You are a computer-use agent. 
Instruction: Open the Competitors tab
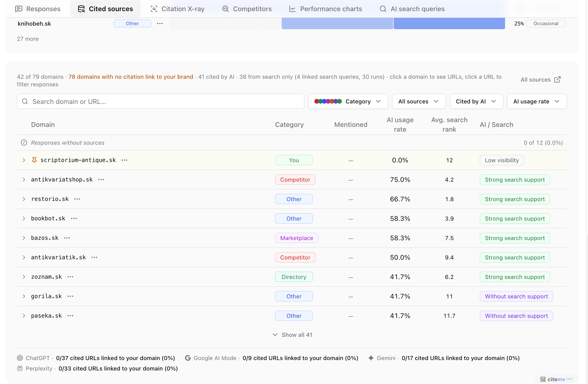click(247, 9)
